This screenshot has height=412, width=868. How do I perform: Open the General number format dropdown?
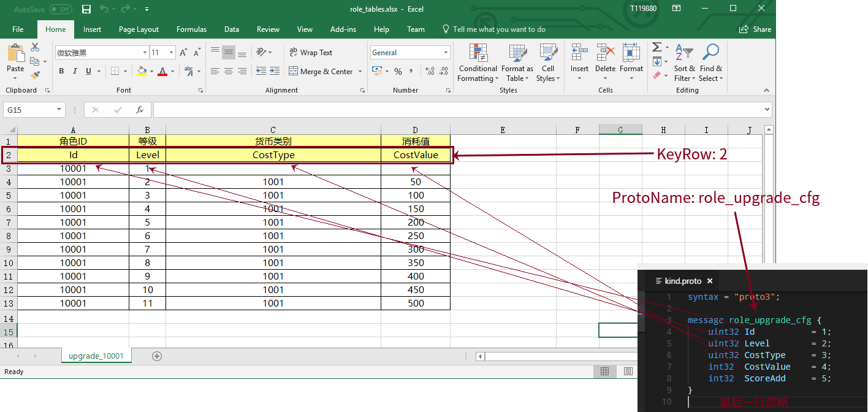445,53
